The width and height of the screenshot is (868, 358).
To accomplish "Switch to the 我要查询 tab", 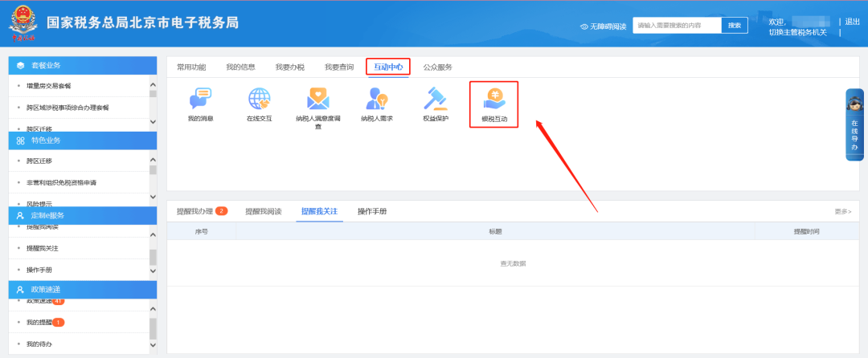I will click(x=339, y=67).
